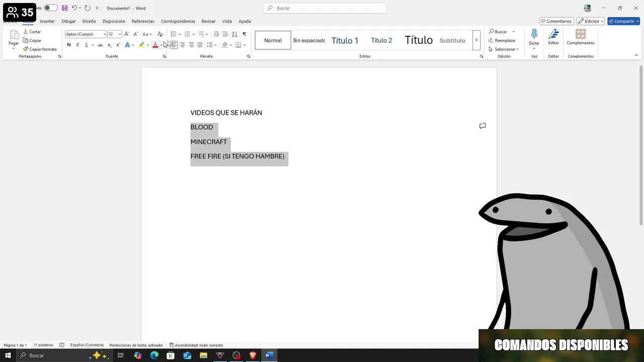Open text effects (glowing blue A)

coord(127,45)
